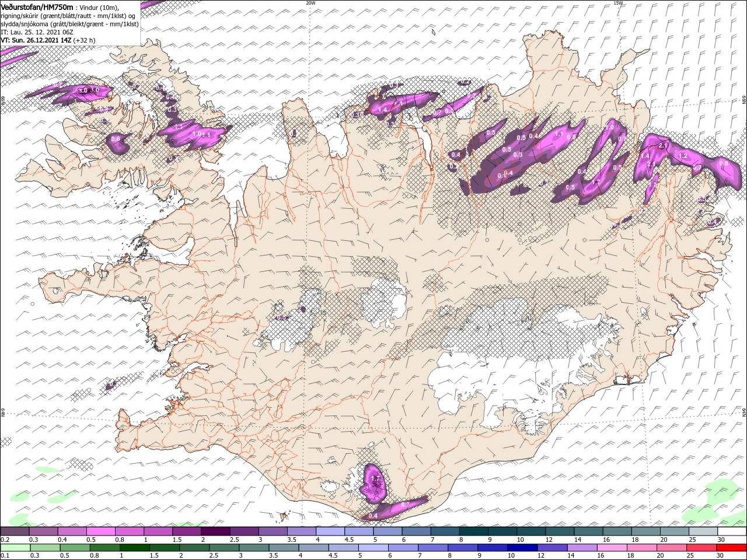Screen dimensions: 747x560
Task: Click the '(+32 h)' forecast offset text
Action: [85, 40]
